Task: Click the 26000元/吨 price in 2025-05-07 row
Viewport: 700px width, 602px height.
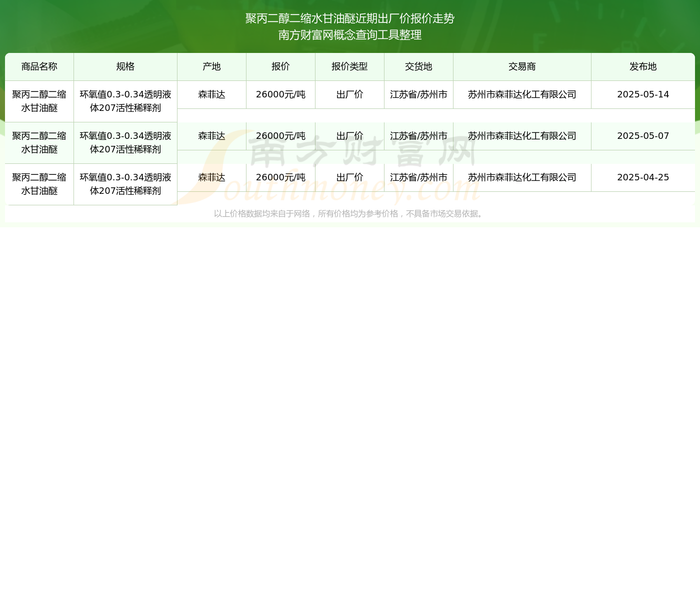Action: click(x=281, y=136)
